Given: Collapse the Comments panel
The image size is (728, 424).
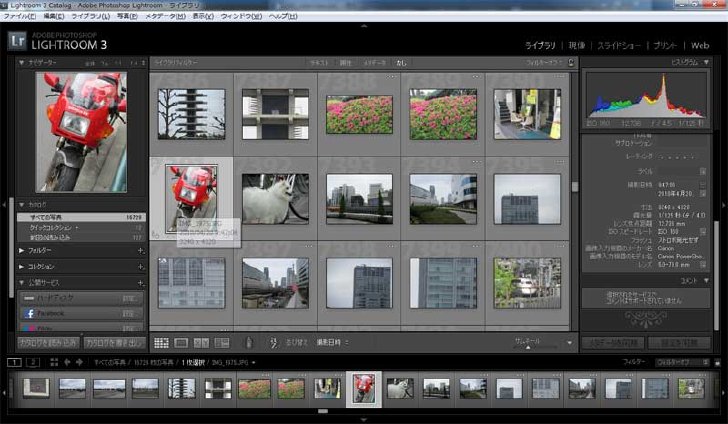Looking at the screenshot, I should 706,280.
